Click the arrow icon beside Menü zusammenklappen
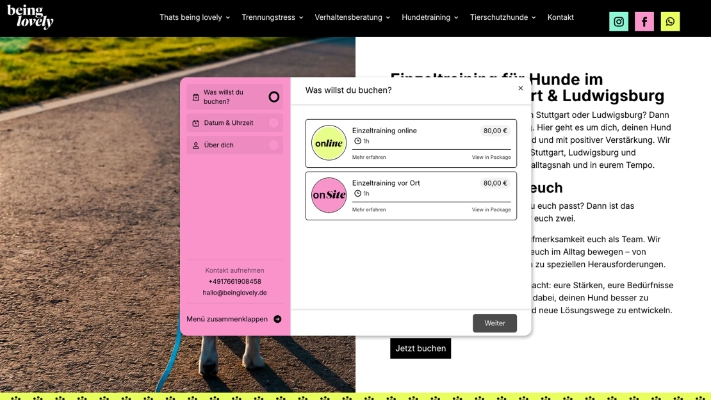Screen dimensions: 711x400 pos(277,319)
